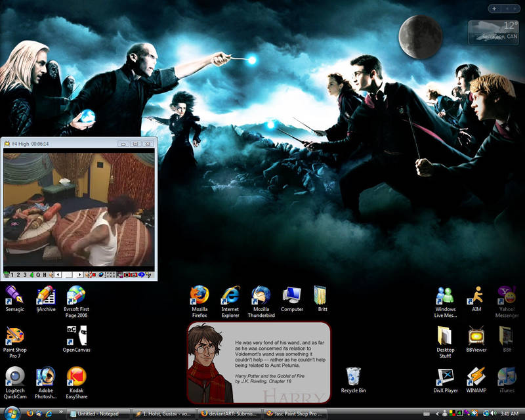Open the Recycle Bin
This screenshot has height=420, width=525.
pyautogui.click(x=353, y=380)
